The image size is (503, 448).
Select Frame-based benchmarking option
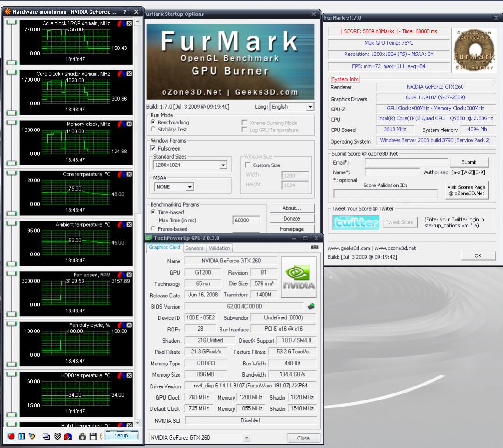coord(153,228)
